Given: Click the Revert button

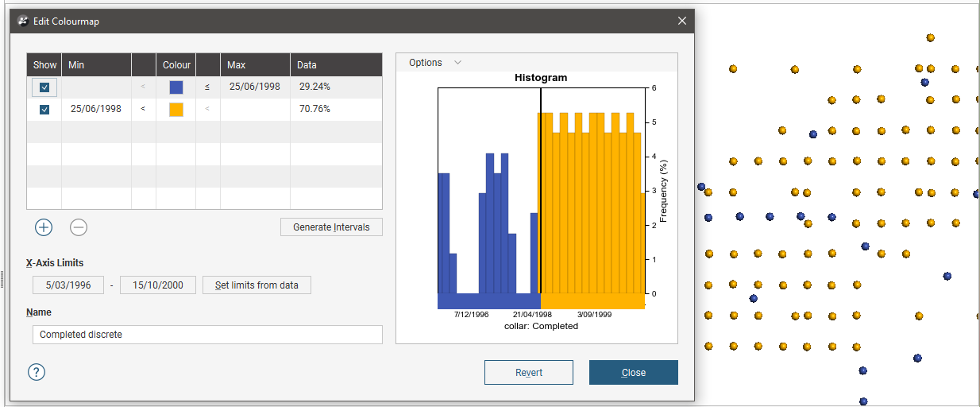Looking at the screenshot, I should click(528, 372).
